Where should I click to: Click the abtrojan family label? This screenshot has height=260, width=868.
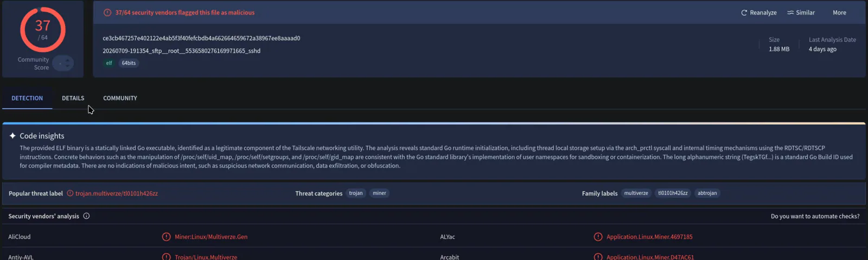[707, 193]
